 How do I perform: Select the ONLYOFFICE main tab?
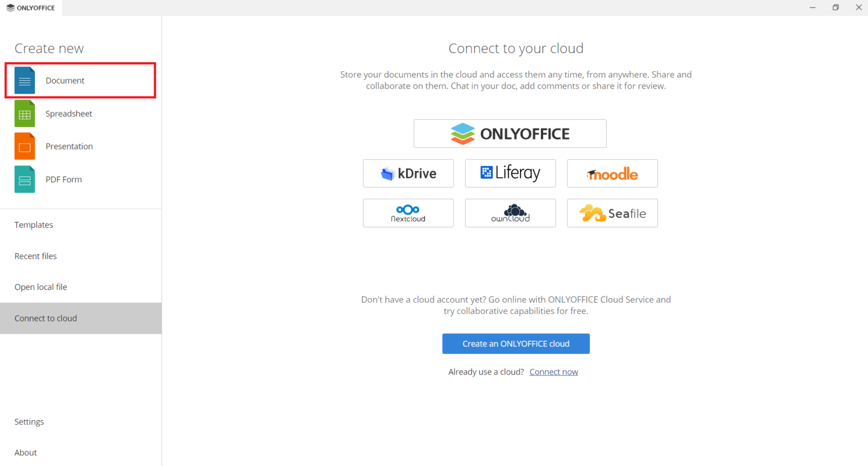(x=31, y=8)
